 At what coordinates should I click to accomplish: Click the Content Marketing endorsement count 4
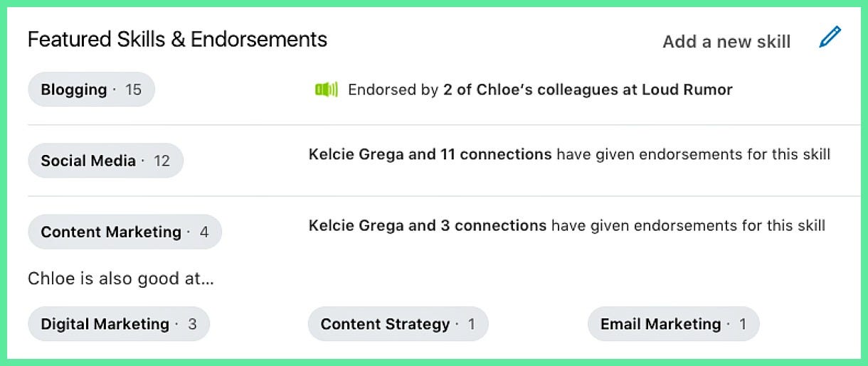point(204,232)
